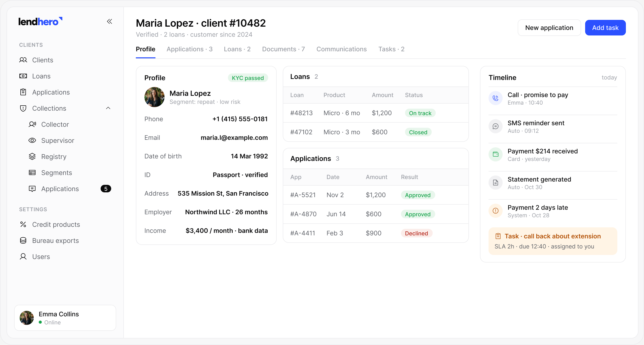This screenshot has width=644, height=345.
Task: Collapse the Collections menu chevron
Action: point(108,108)
